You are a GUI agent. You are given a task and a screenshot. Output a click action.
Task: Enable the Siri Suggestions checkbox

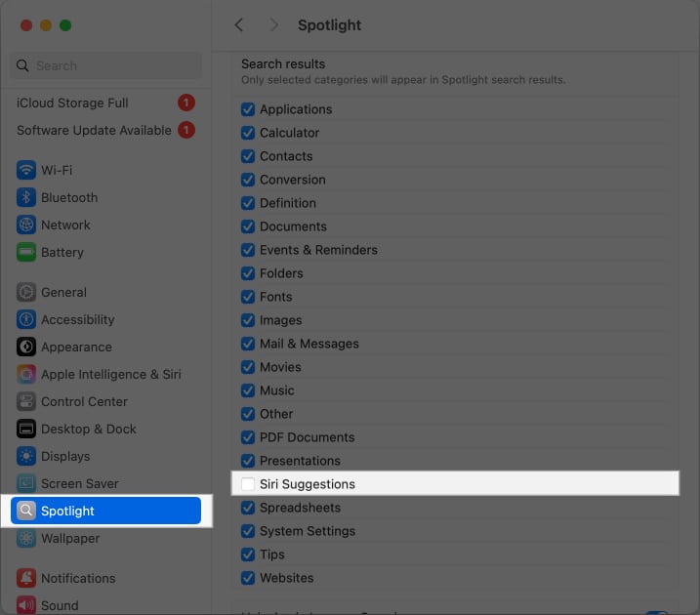[x=248, y=484]
